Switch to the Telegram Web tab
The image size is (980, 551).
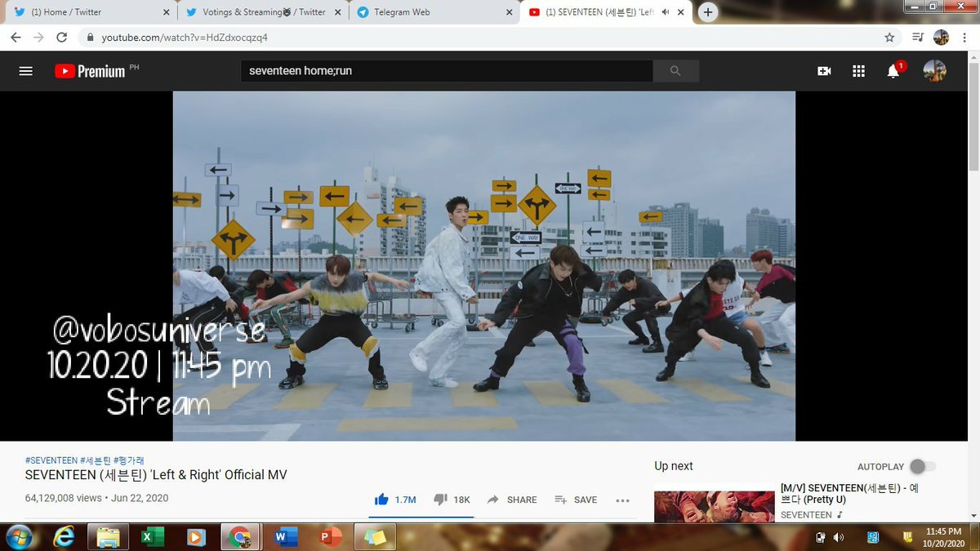[x=434, y=12]
